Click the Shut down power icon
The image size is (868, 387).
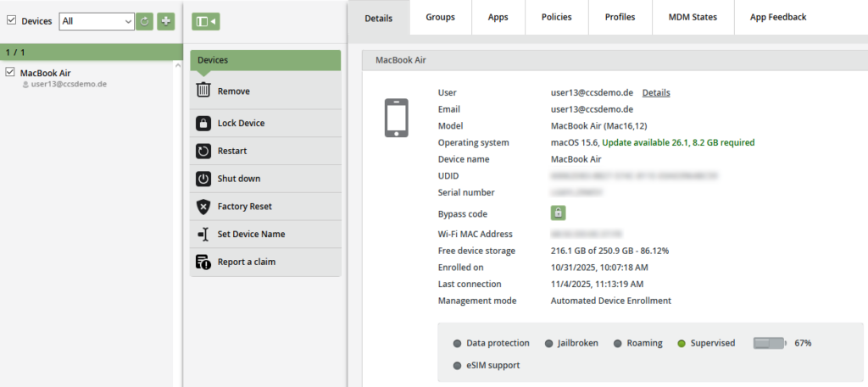203,179
